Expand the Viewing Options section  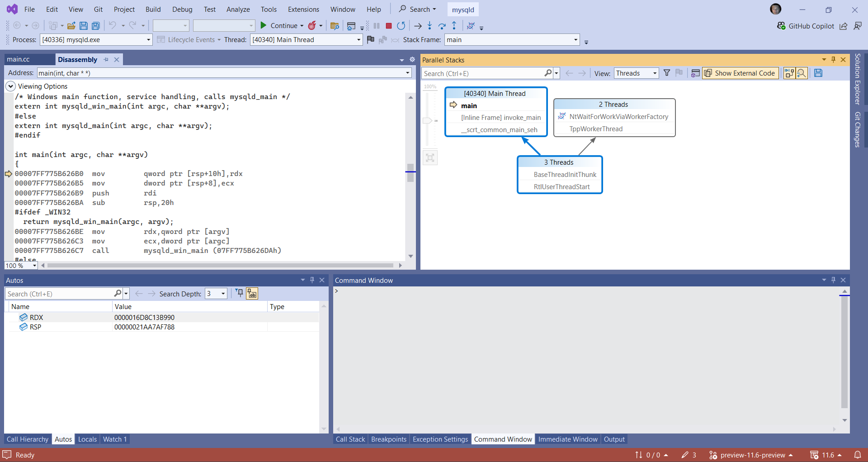point(10,86)
